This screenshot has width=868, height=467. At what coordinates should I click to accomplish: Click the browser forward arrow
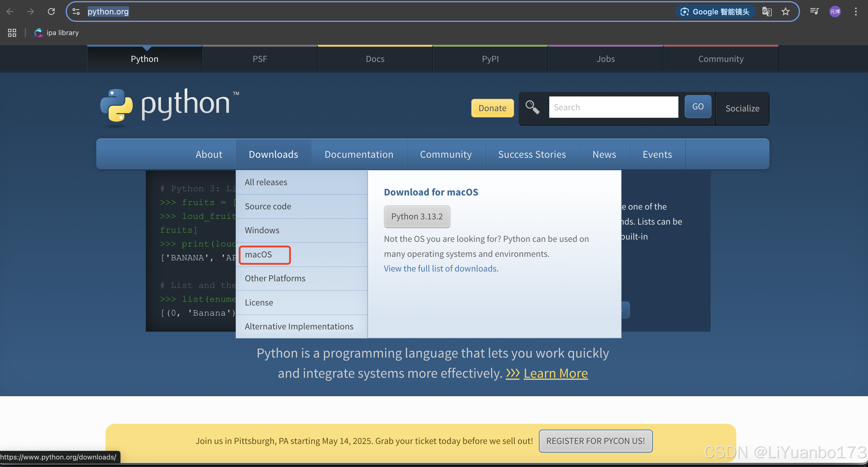30,12
